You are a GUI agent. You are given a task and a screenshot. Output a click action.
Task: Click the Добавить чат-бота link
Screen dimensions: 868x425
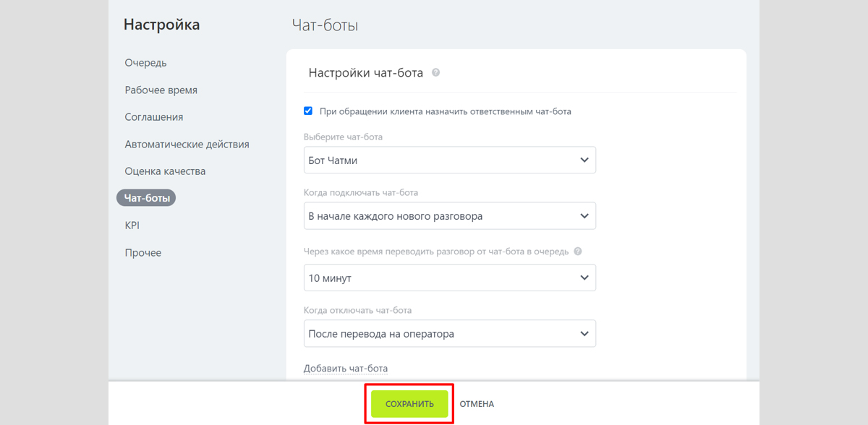click(x=346, y=369)
